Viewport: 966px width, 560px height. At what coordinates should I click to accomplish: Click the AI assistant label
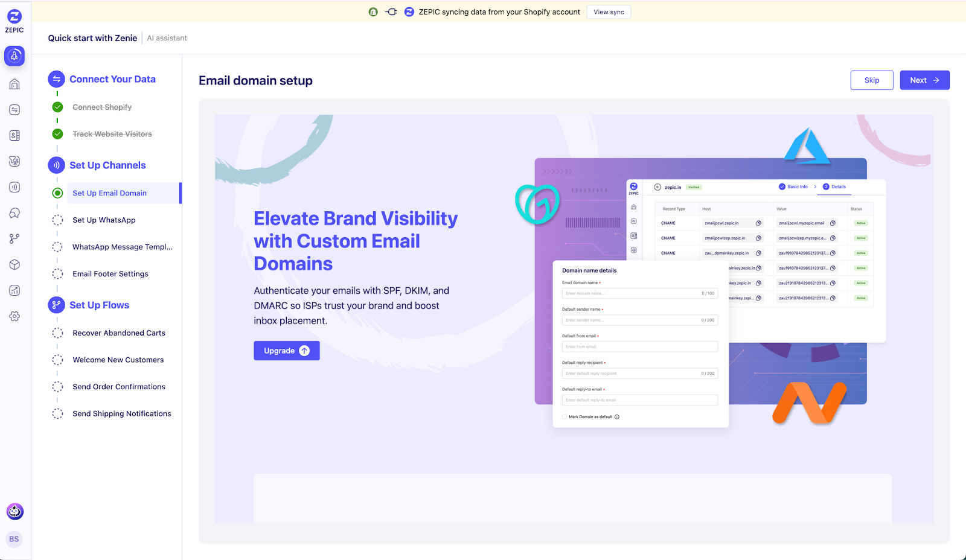pos(167,38)
